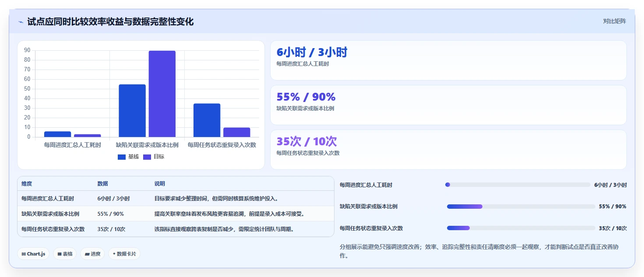Click the progress value 35次 / 10次
Screen dimensions: 644x277
(613, 228)
